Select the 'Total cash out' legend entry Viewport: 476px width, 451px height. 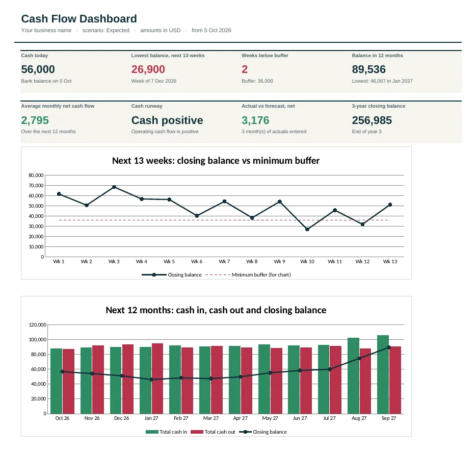(x=213, y=432)
